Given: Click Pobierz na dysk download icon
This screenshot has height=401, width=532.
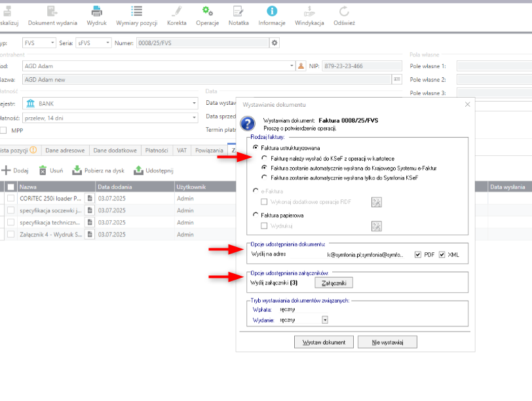Looking at the screenshot, I should pyautogui.click(x=77, y=170).
